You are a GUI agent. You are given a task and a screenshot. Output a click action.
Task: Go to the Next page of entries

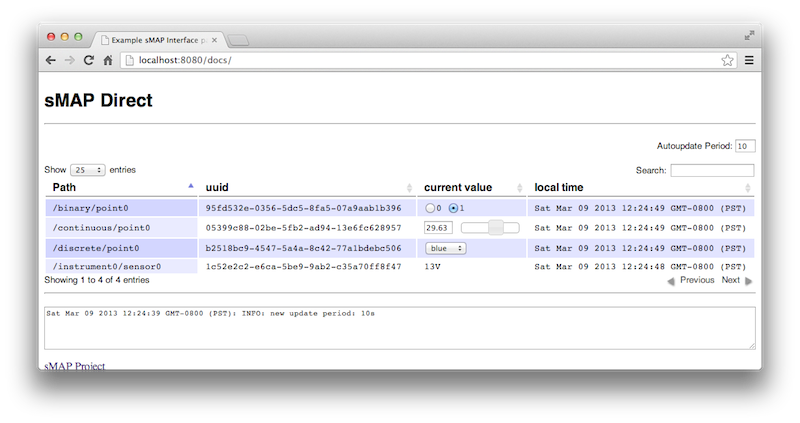pyautogui.click(x=737, y=280)
